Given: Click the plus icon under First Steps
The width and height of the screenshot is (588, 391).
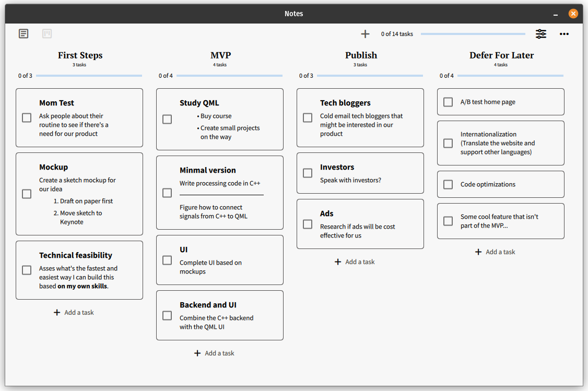Looking at the screenshot, I should pyautogui.click(x=57, y=312).
